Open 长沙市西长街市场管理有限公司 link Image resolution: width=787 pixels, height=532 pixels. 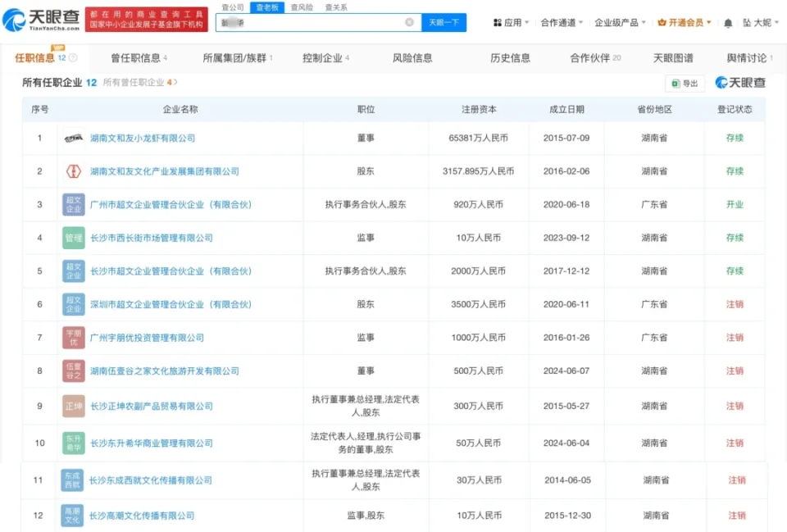pyautogui.click(x=152, y=238)
